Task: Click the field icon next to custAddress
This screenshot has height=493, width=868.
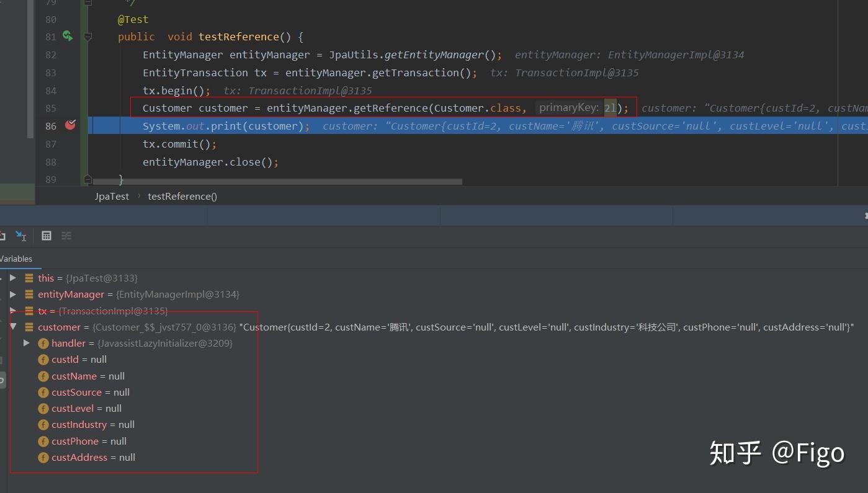Action: (43, 458)
